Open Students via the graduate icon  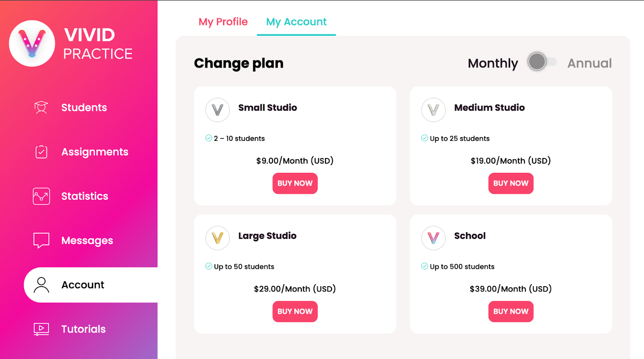click(41, 107)
